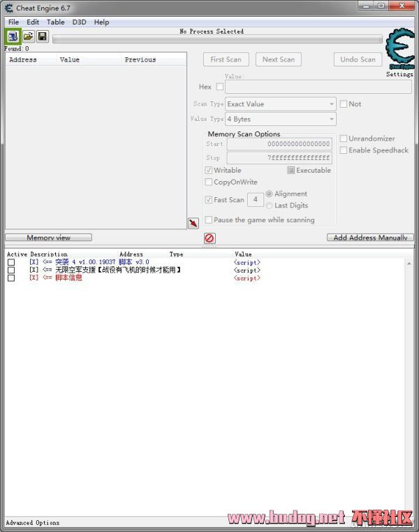Toggle the Executable checkbox
Screen dimensions: 419x532
(291, 170)
